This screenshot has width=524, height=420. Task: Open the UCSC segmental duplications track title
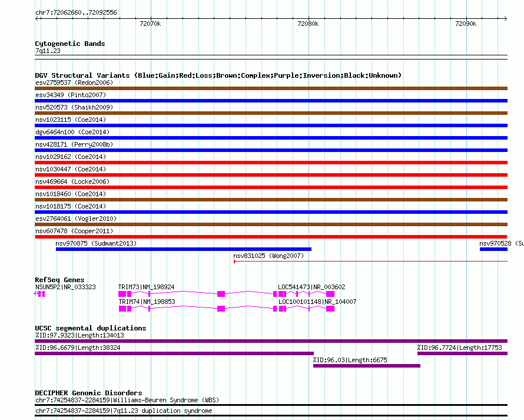91,328
